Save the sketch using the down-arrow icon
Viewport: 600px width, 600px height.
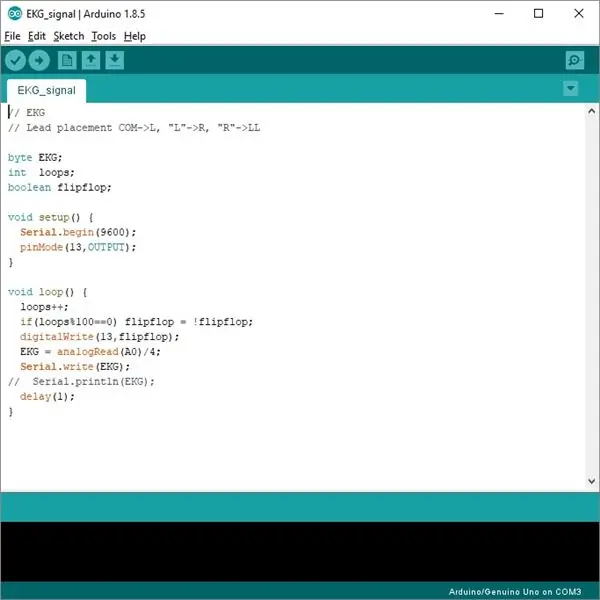[x=114, y=60]
